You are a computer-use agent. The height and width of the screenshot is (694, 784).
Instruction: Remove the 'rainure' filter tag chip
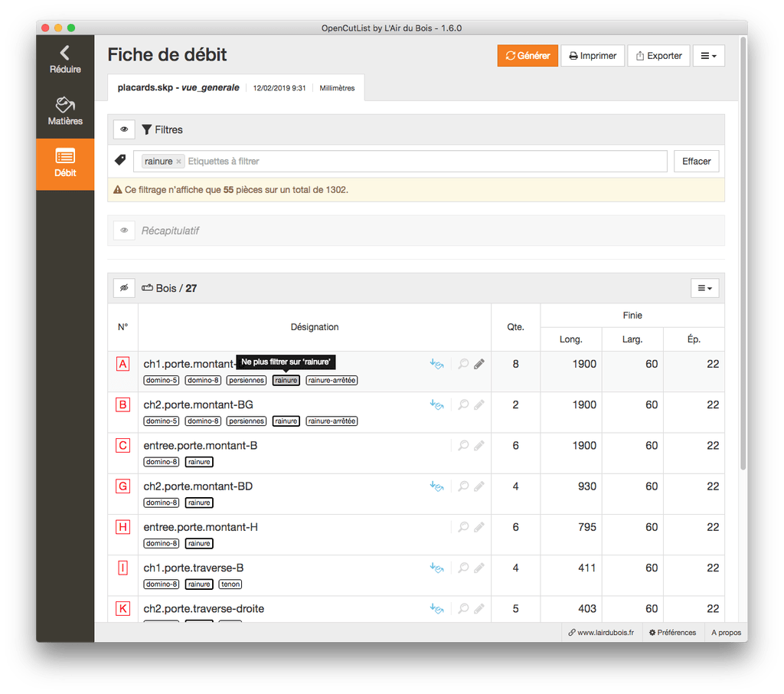[178, 162]
